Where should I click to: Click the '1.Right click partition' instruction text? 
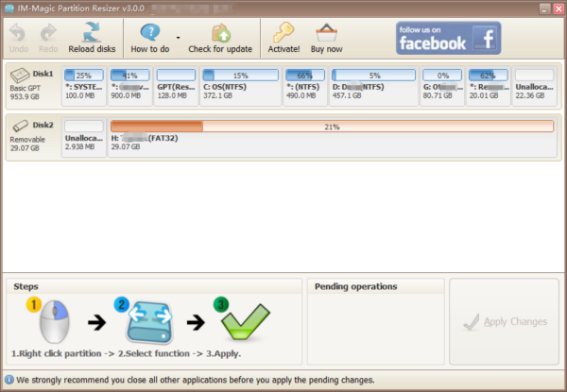56,353
